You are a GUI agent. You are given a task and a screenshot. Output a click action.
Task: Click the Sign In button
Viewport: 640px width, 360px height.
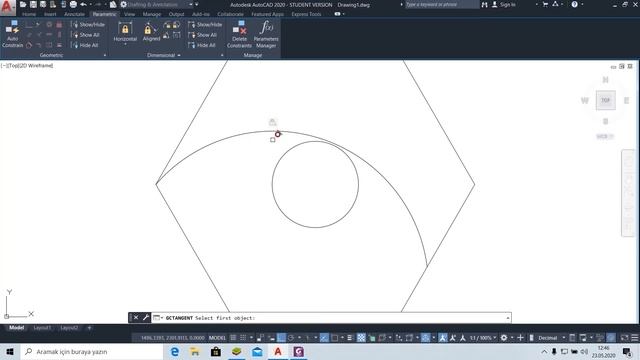click(504, 4)
